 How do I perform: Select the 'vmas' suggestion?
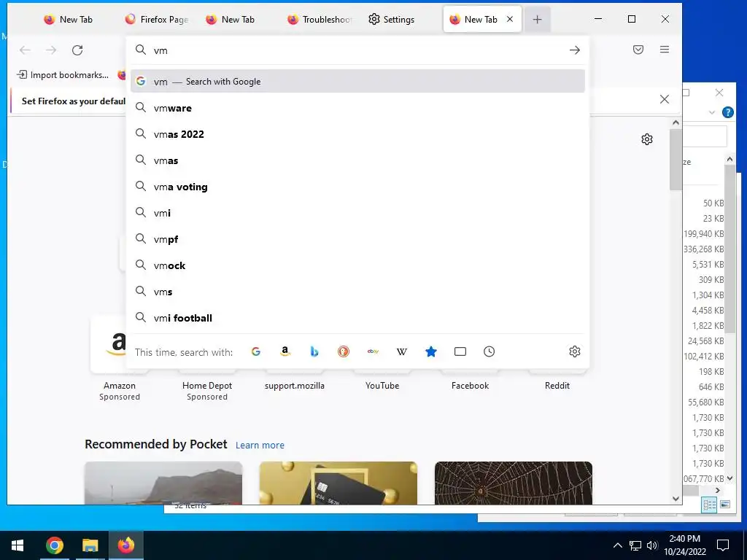[357, 160]
